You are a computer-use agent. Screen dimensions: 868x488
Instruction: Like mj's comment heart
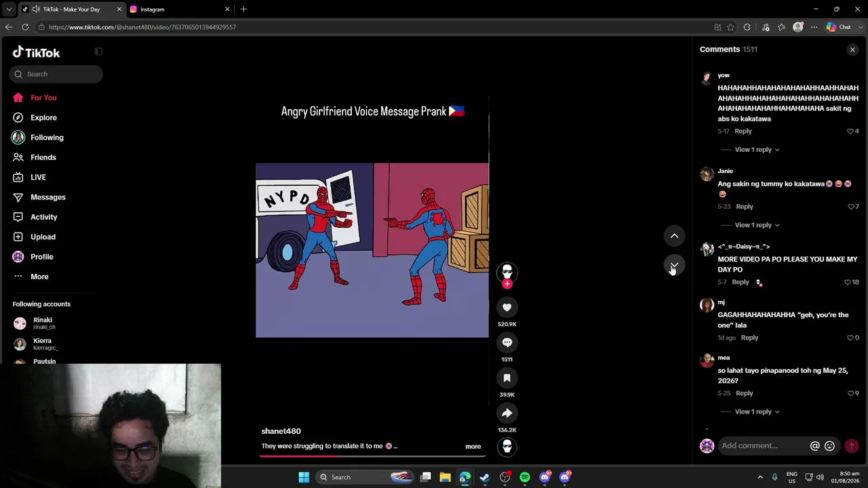coord(850,338)
